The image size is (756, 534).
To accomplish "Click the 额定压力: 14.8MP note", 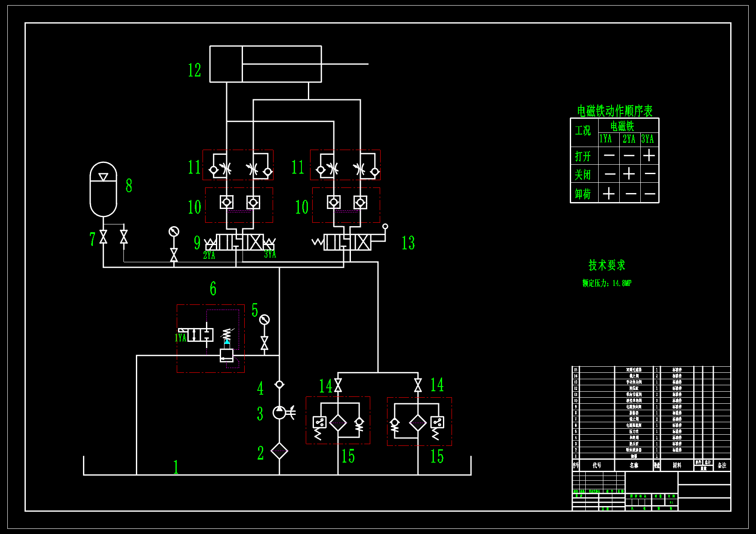I will [607, 283].
